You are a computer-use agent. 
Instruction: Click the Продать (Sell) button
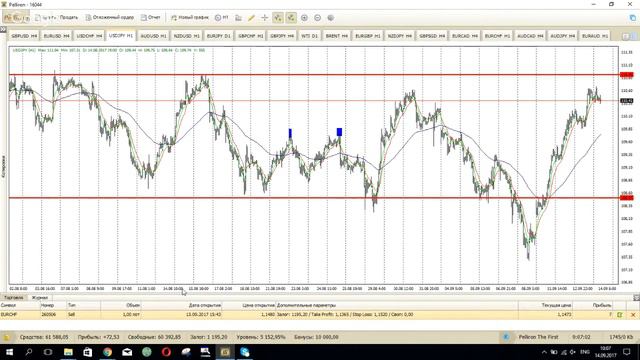pyautogui.click(x=69, y=18)
